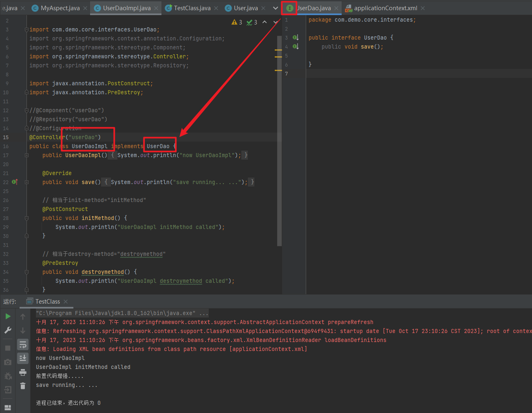Click the print console output icon

coord(23,372)
